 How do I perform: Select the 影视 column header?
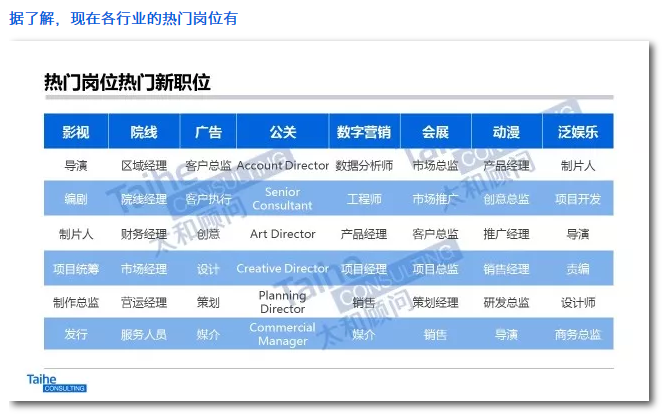pyautogui.click(x=76, y=132)
